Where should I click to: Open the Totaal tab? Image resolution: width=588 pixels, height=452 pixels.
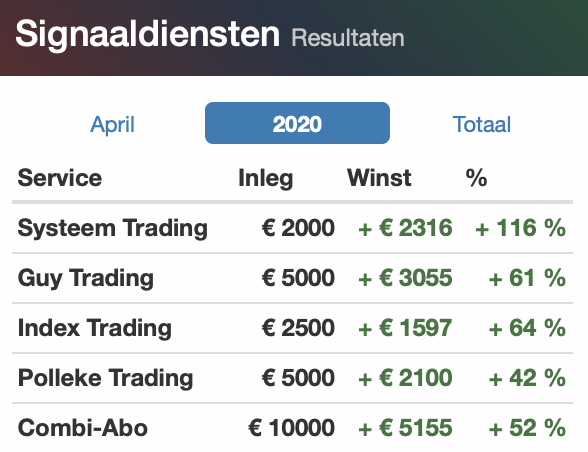coord(482,124)
